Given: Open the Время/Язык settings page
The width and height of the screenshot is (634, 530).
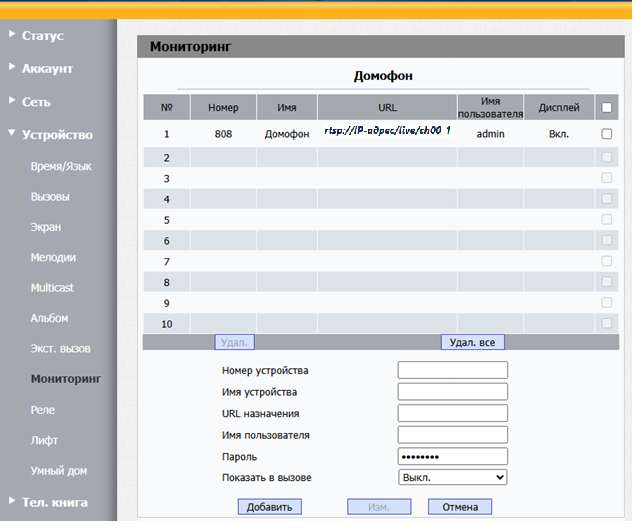Looking at the screenshot, I should pyautogui.click(x=61, y=166).
